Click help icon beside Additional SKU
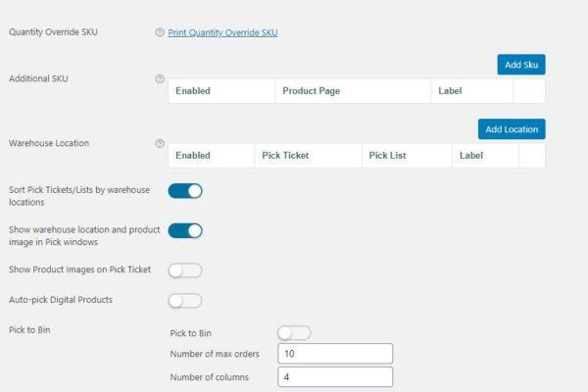 pos(160,78)
